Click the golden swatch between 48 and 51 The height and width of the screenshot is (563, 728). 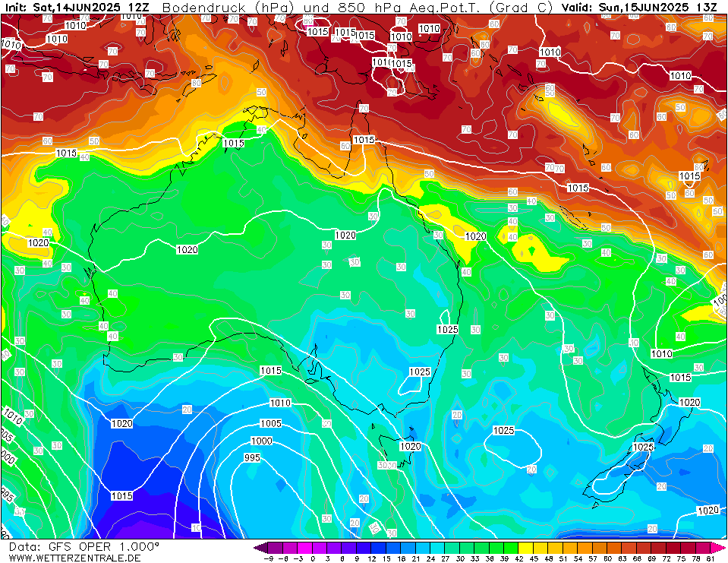click(555, 548)
